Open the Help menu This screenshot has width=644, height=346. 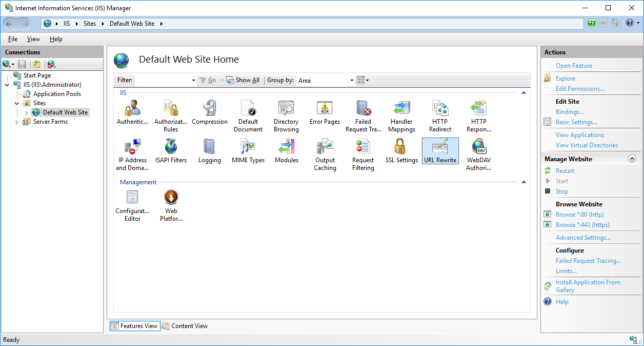click(x=56, y=39)
